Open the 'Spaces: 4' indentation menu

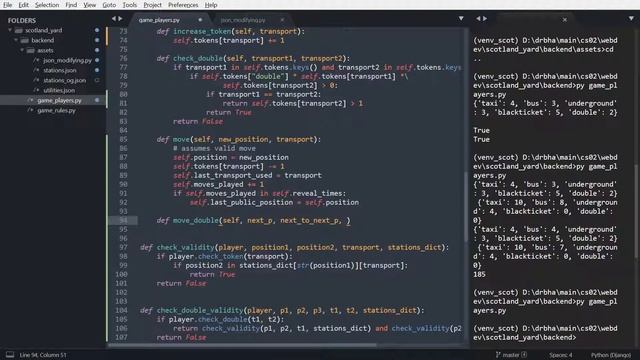click(x=560, y=355)
